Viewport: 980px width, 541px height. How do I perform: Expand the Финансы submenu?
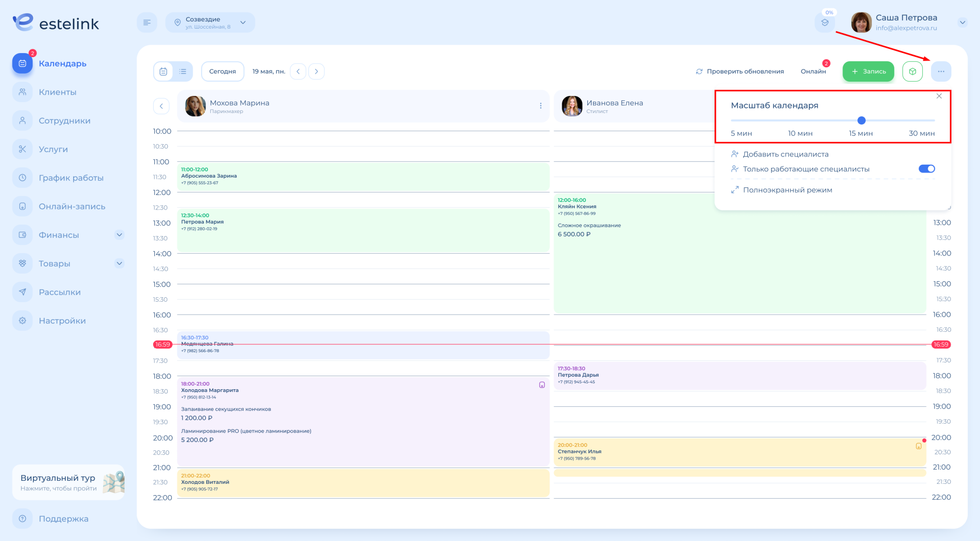119,235
